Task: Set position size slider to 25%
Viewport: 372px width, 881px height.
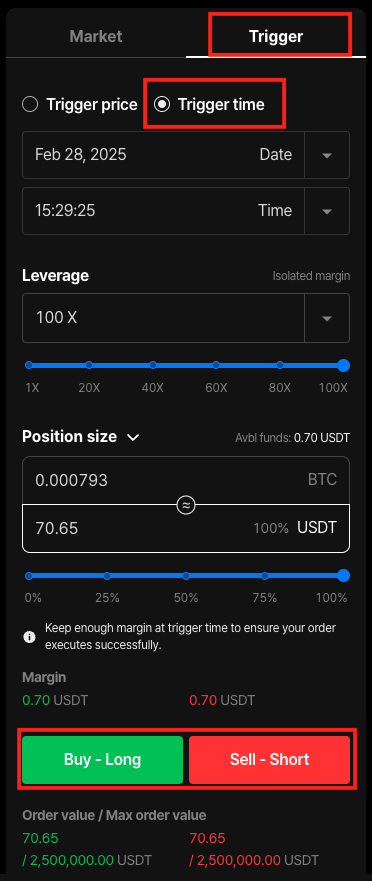Action: (107, 576)
